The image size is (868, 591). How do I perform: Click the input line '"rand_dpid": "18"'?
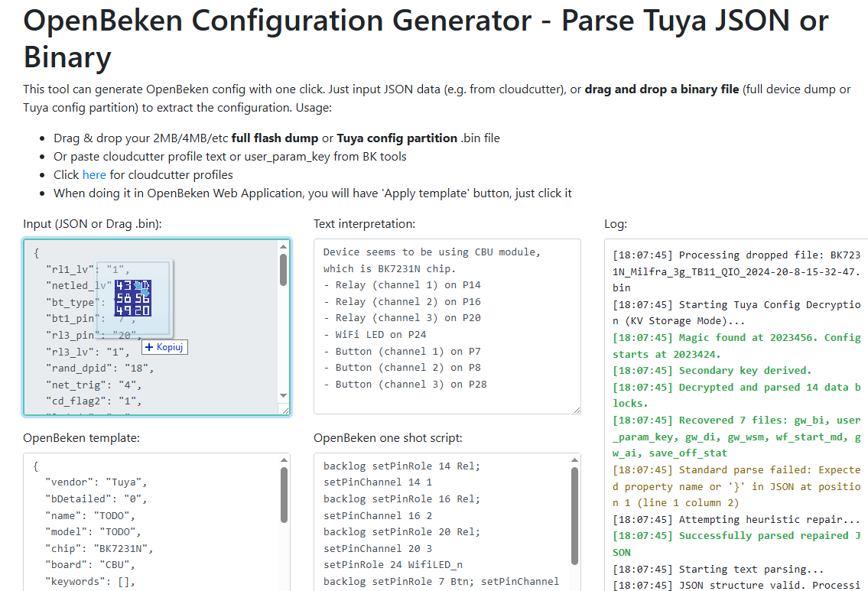point(99,368)
